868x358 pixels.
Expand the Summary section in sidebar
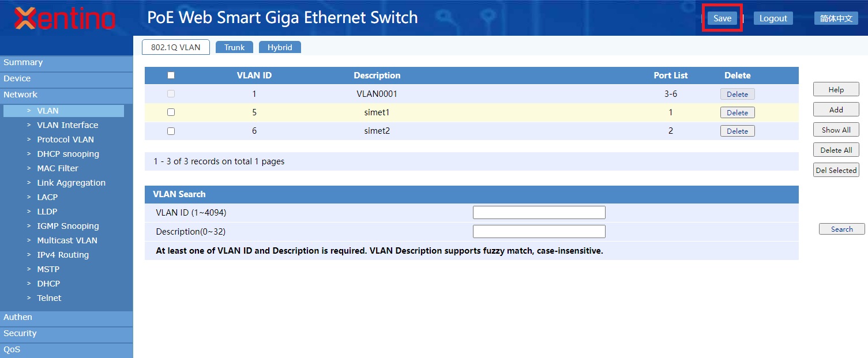point(23,62)
